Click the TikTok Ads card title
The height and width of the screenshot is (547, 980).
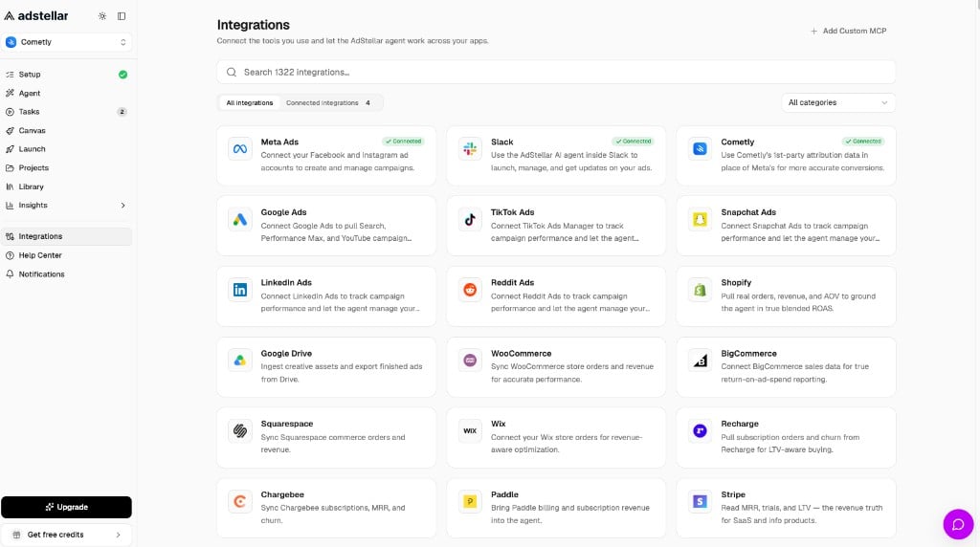(513, 212)
